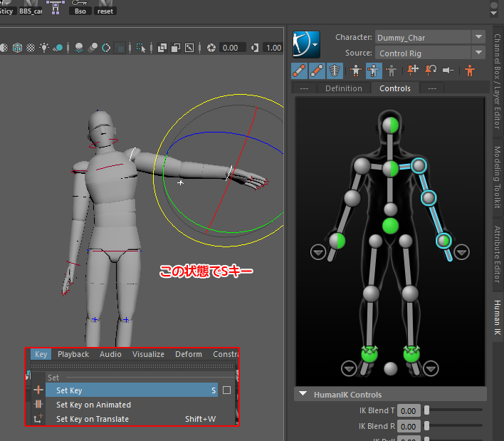
Task: Adjust the IK Blend T slider
Action: (427, 410)
